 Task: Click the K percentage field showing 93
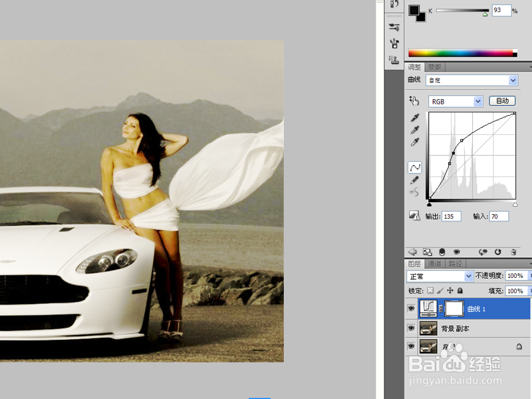point(501,10)
